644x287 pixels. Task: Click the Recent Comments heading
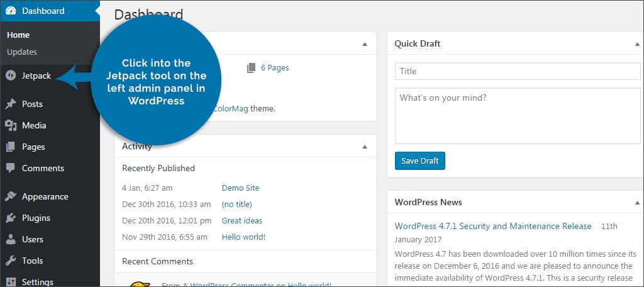157,261
